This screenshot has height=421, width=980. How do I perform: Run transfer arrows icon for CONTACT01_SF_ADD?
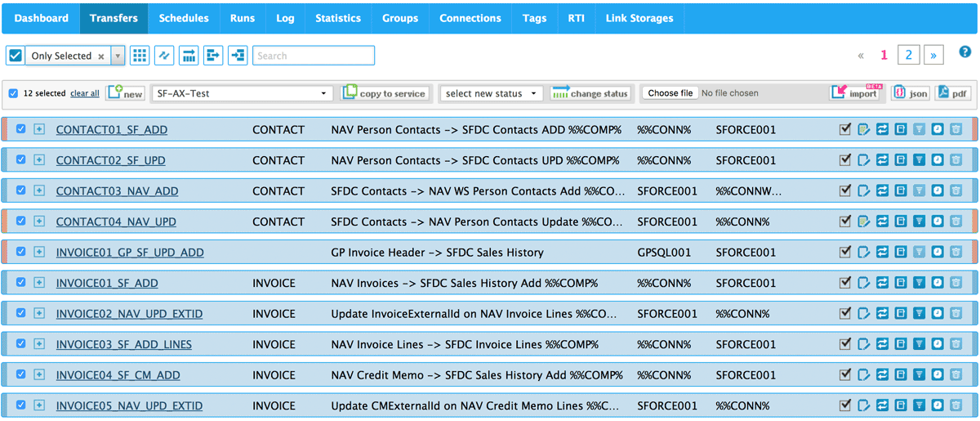tap(883, 129)
